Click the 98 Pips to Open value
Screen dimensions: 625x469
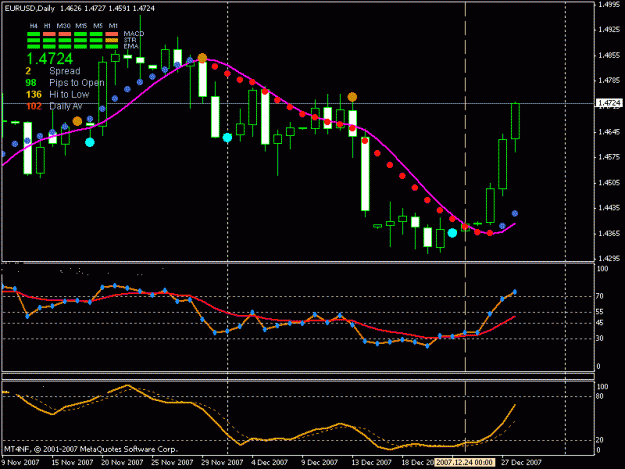coord(31,83)
